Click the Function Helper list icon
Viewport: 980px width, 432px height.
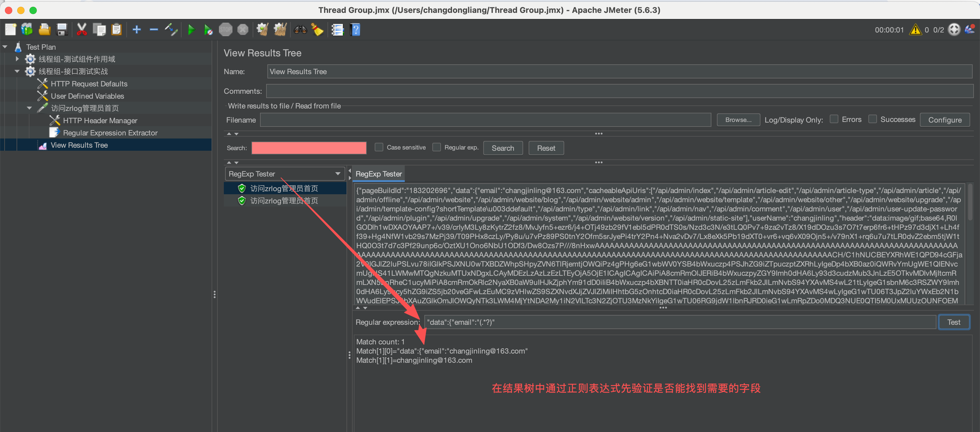point(337,29)
